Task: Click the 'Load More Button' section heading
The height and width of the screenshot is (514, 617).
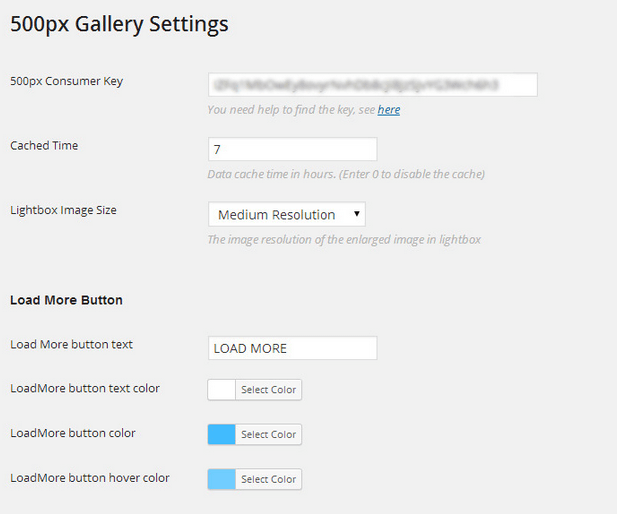Action: coord(66,300)
